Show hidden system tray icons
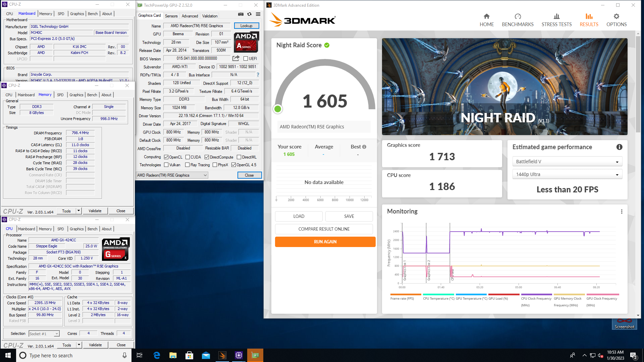 tap(584, 355)
